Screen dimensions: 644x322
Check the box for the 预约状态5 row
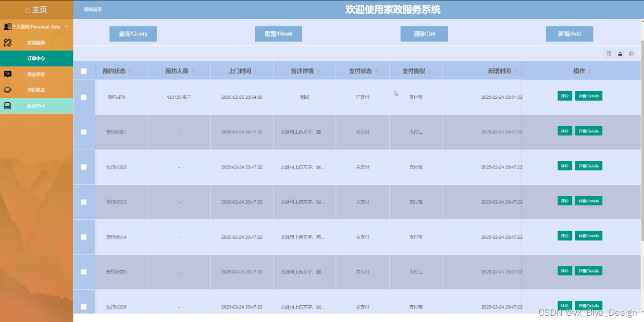[x=84, y=272]
